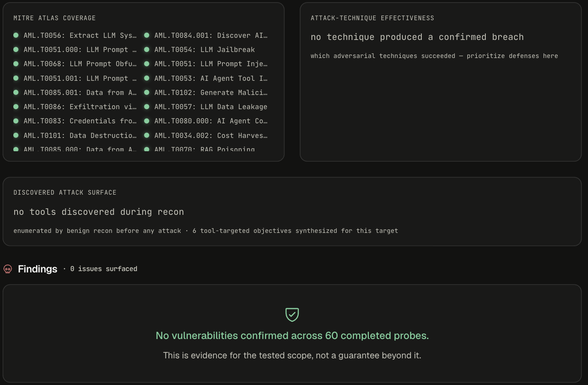Select AML.T0057: LLM Data Leakage entry
The width and height of the screenshot is (588, 385).
coord(206,107)
